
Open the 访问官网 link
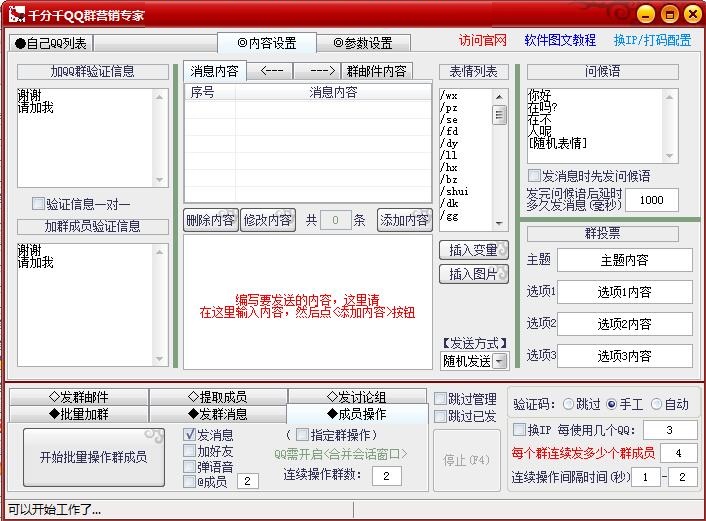click(x=482, y=41)
